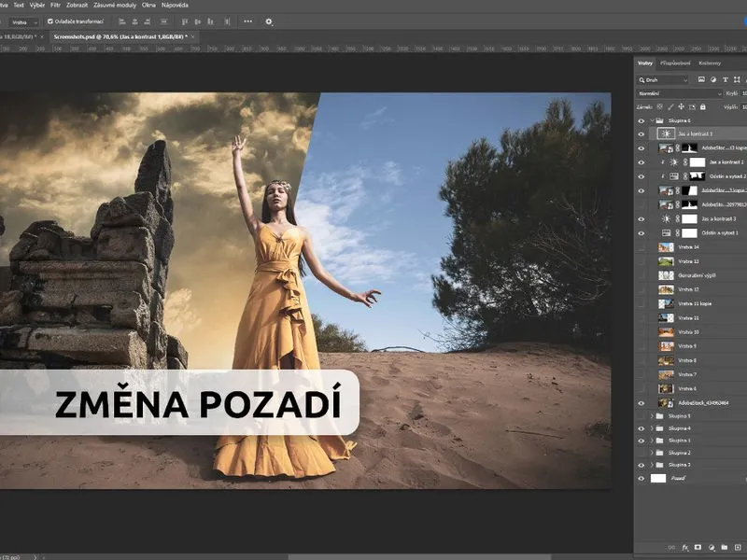Open the options bar gear settings
Screen dimensions: 747x560
(x=269, y=21)
